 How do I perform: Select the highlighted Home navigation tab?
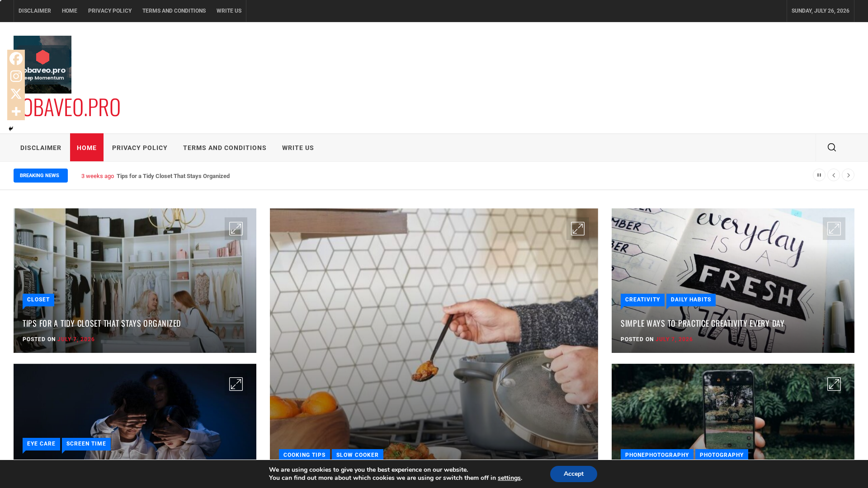[x=87, y=147]
